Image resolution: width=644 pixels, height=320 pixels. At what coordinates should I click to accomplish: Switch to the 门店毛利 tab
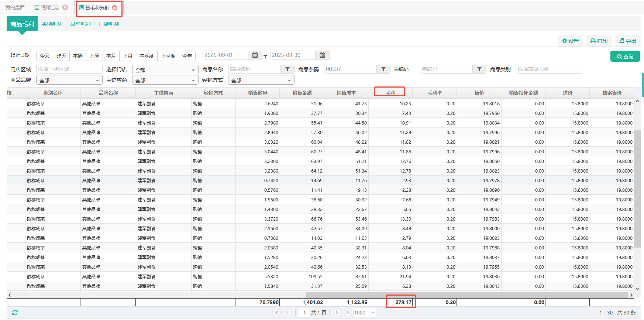click(109, 24)
